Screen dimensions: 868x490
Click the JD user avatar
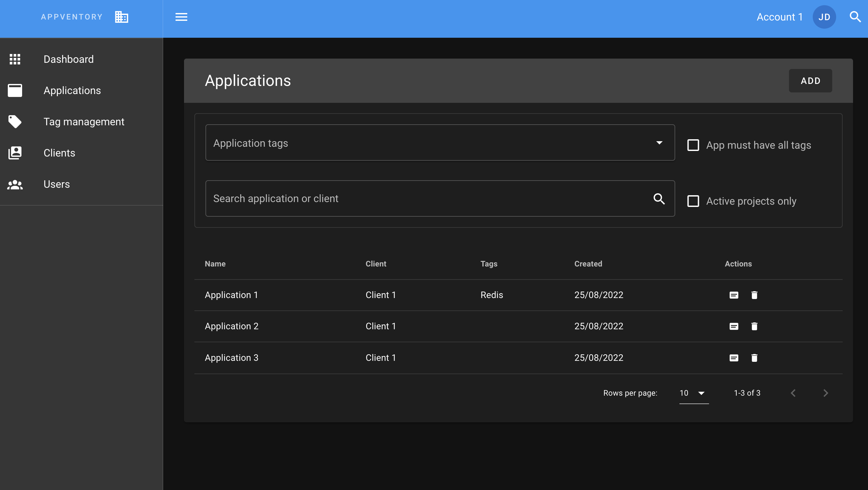(824, 17)
